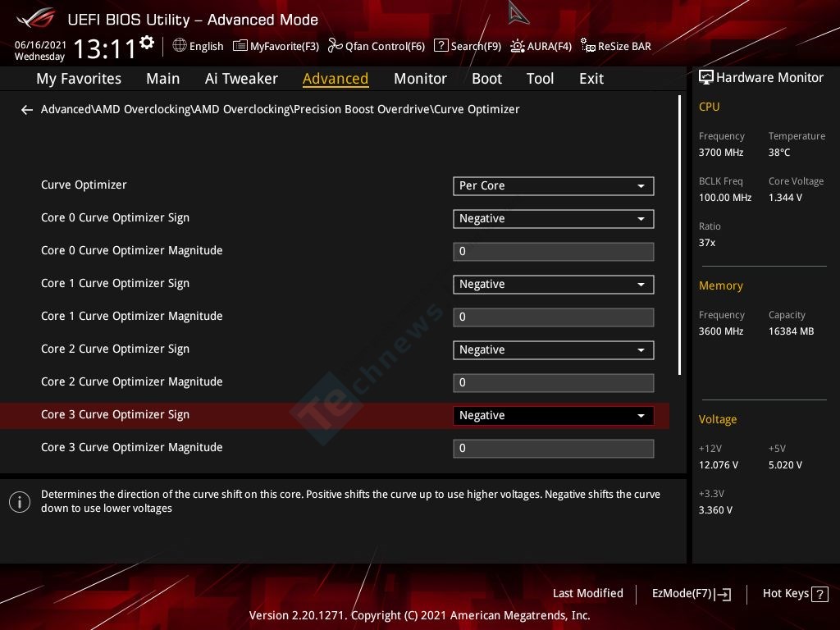
Task: Click Core 3 Curve Optimizer Magnitude field
Action: coord(554,449)
